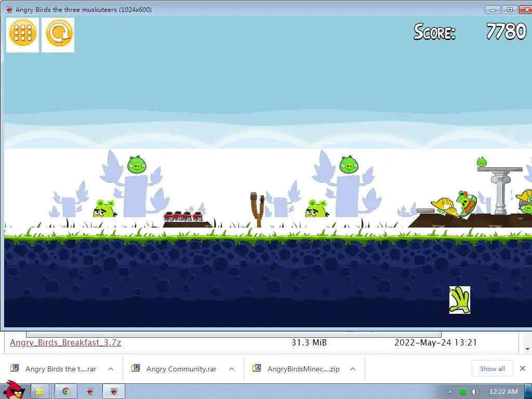
Task: Click the green tray status icon
Action: pyautogui.click(x=463, y=392)
